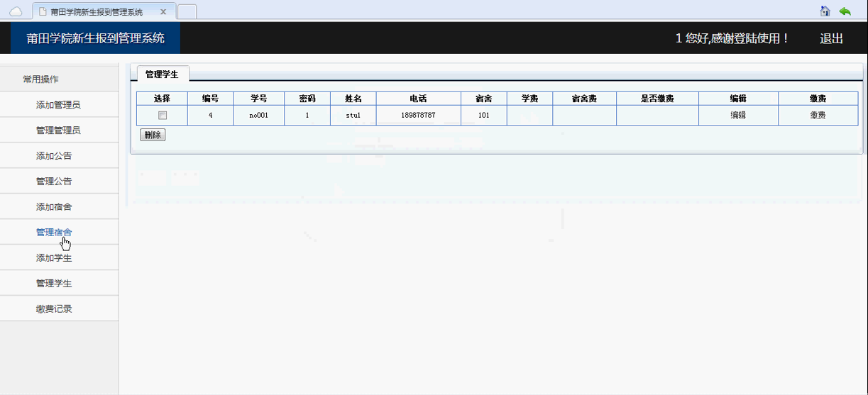Open 缴费记录 in sidebar
The height and width of the screenshot is (395, 868).
54,309
